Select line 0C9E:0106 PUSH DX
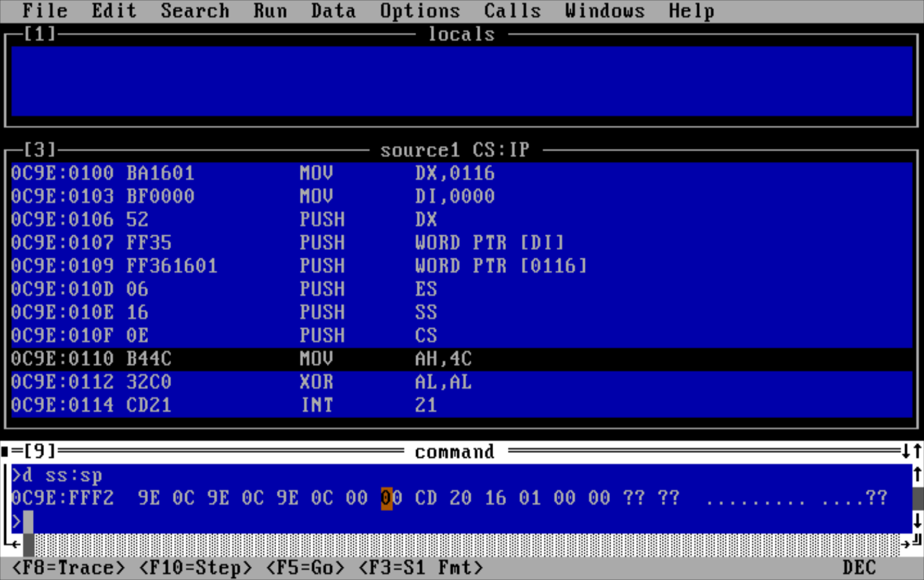 pyautogui.click(x=462, y=220)
